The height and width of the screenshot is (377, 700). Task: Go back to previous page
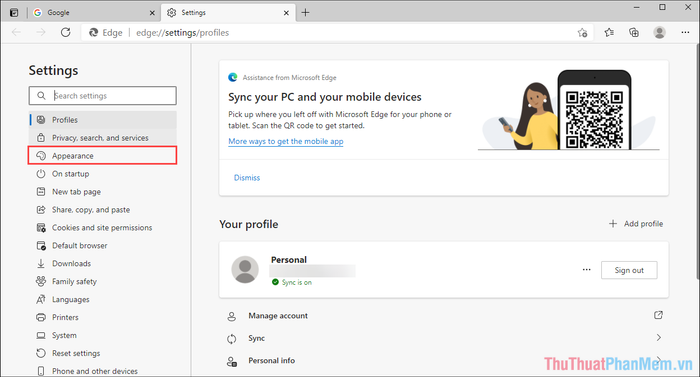pos(17,32)
